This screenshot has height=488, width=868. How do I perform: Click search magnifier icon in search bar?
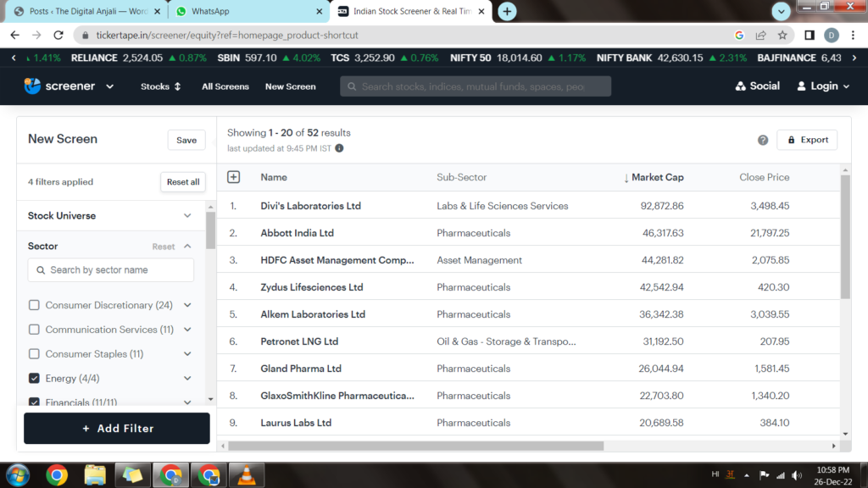click(x=352, y=86)
